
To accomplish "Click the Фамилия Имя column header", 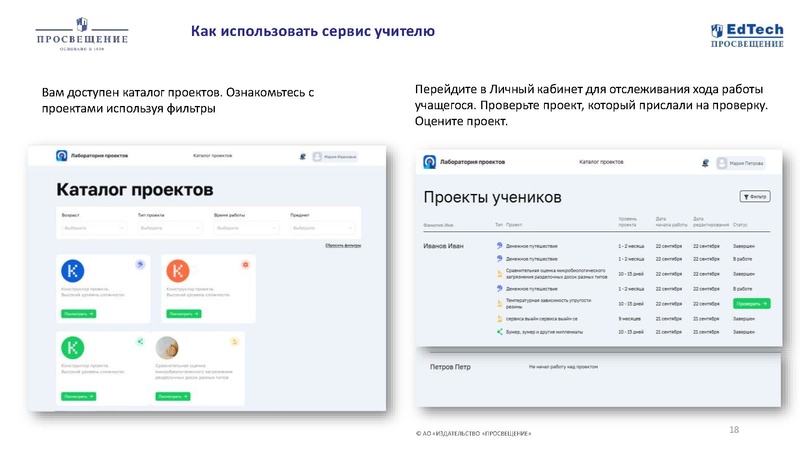I will (x=438, y=225).
